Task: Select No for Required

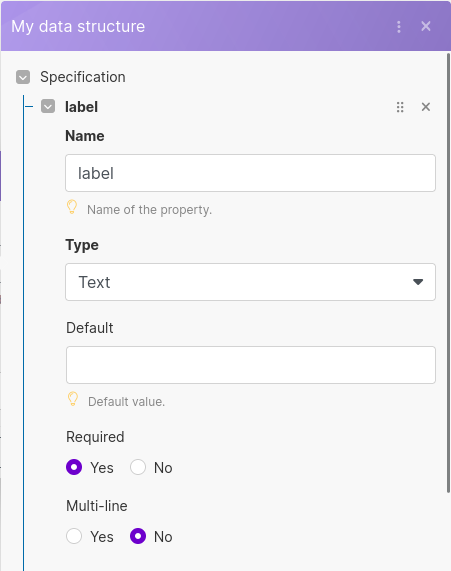Action: pyautogui.click(x=138, y=467)
